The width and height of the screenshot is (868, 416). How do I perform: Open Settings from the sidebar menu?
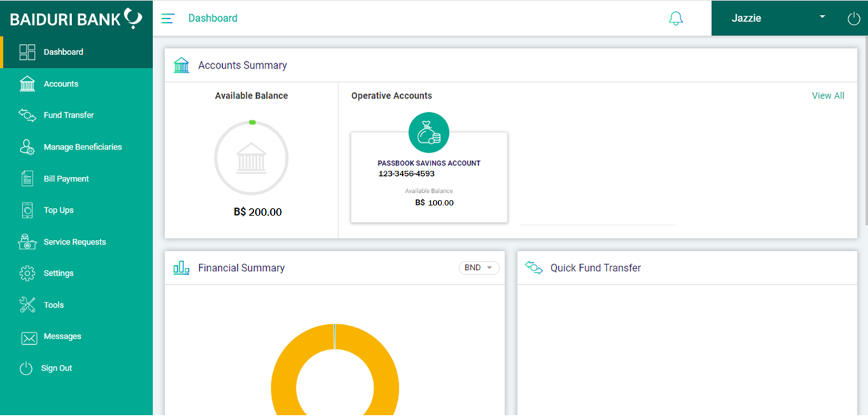click(x=27, y=273)
